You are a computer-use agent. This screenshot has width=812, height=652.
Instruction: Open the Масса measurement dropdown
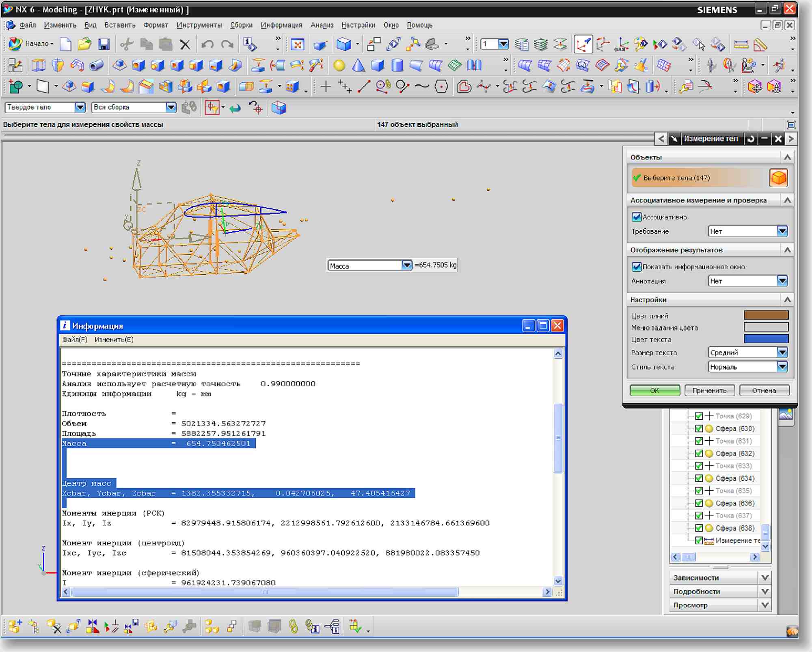point(406,265)
